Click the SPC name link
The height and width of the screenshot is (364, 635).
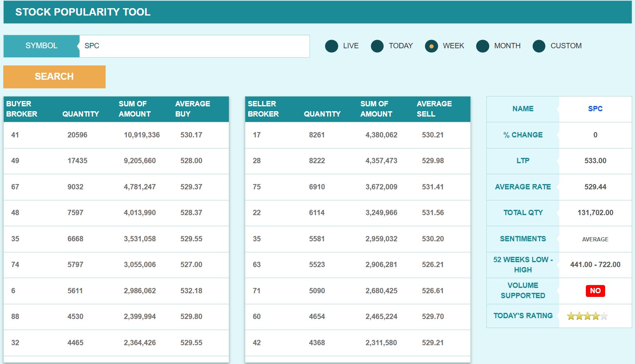tap(595, 109)
